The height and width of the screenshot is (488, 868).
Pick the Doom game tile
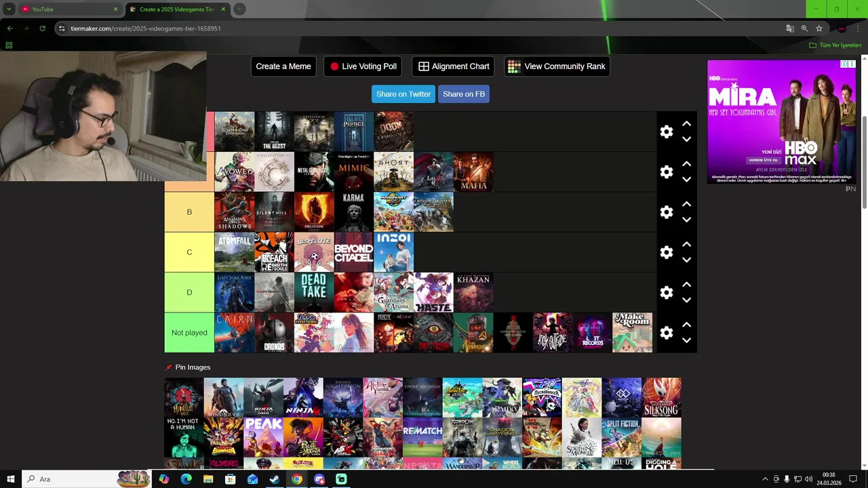393,131
